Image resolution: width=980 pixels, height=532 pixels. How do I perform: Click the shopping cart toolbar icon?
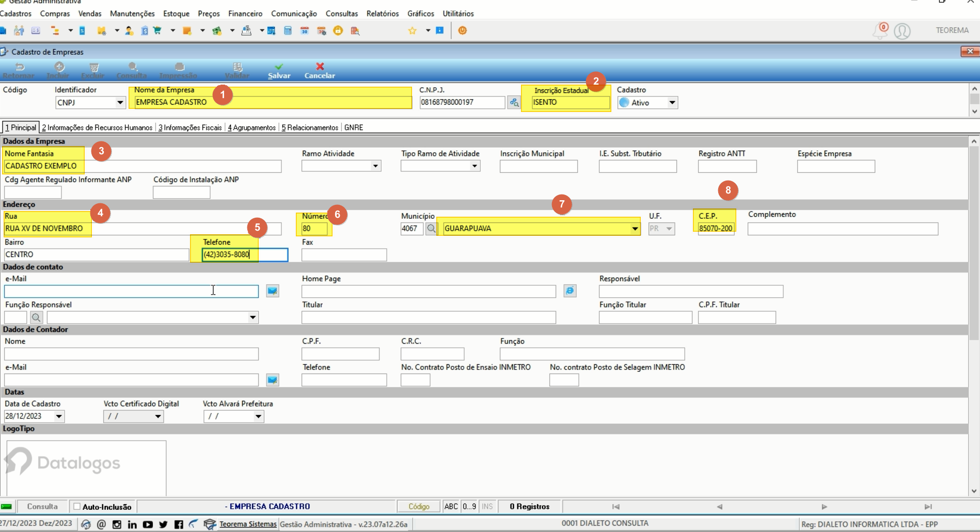click(x=157, y=30)
